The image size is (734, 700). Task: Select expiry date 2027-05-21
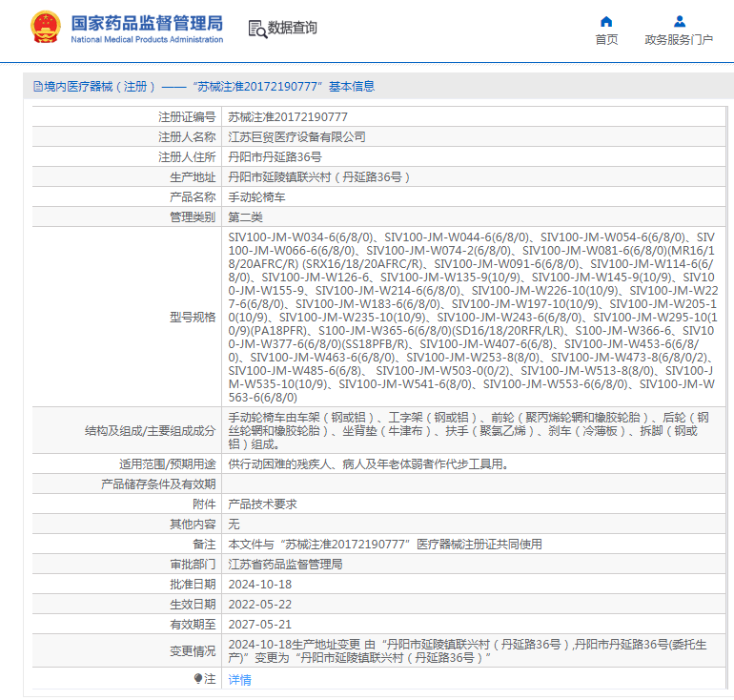[x=260, y=624]
